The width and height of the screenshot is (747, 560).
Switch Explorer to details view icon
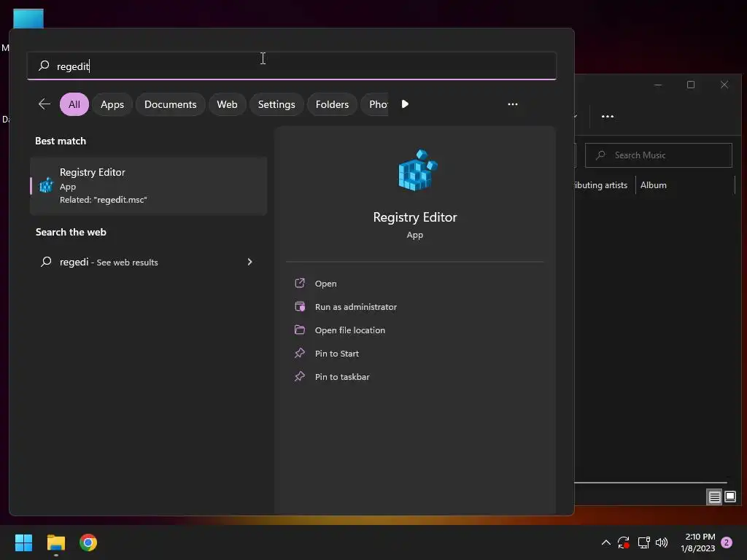point(714,497)
